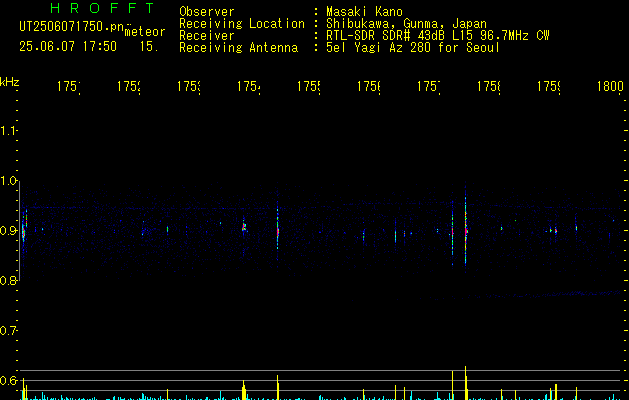Click the 0.6 frequency axis label
Screen dimensions: 629x400
click(x=8, y=380)
